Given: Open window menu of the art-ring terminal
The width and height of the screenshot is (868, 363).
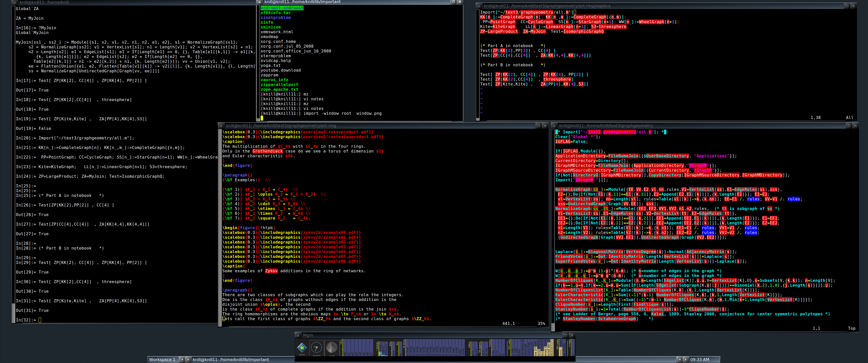Looking at the screenshot, I should click(x=221, y=126).
